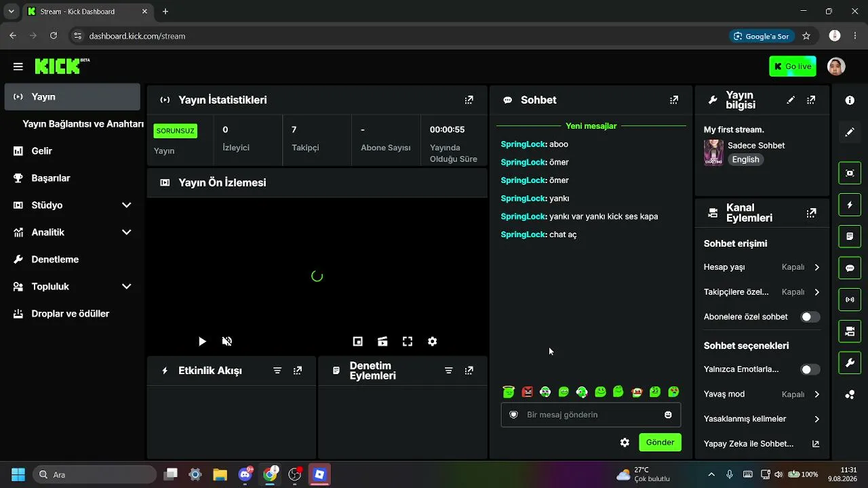
Task: Select Yayın in the left menu
Action: [x=72, y=97]
